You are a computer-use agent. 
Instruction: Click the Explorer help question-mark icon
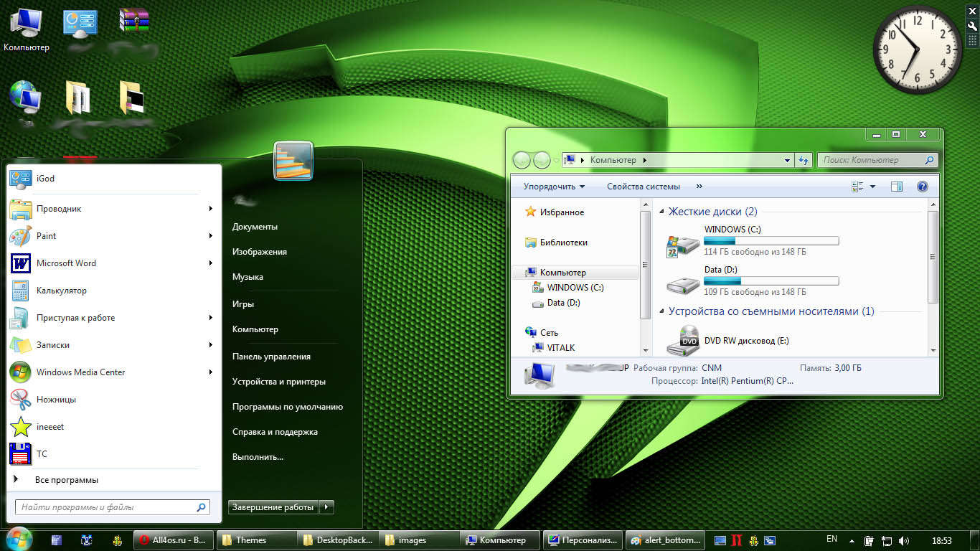point(923,187)
